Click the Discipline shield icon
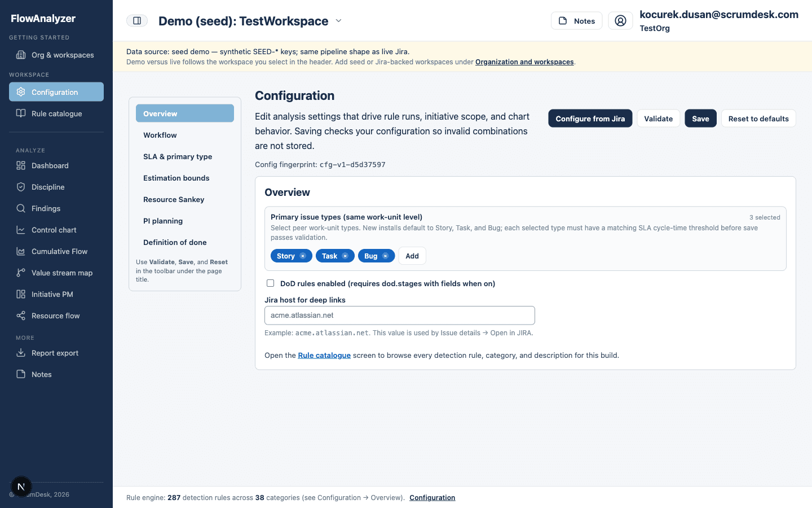Viewport: 812px width, 508px height. coord(21,187)
